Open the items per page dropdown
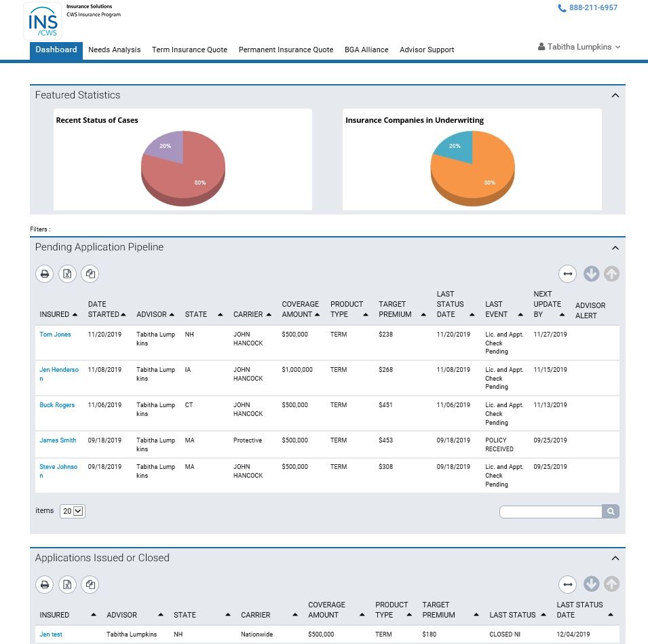The width and height of the screenshot is (648, 644). 73,511
